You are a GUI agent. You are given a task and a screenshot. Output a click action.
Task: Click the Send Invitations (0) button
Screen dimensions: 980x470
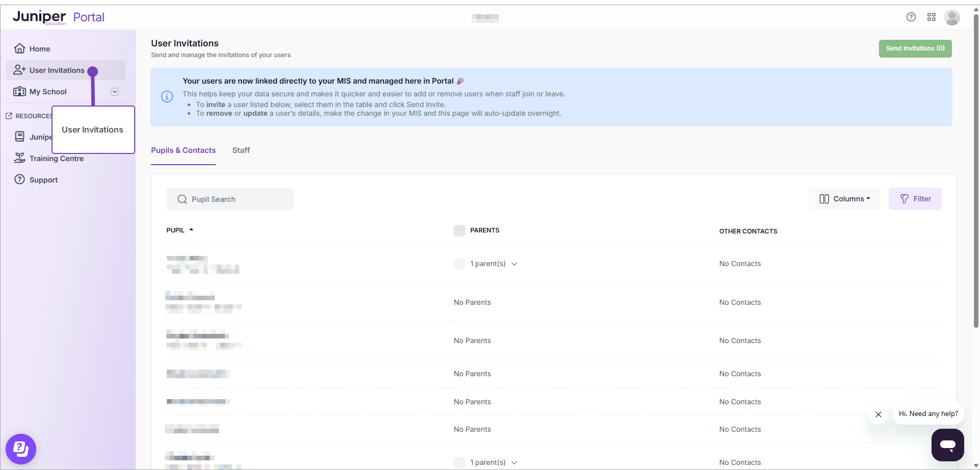point(915,48)
